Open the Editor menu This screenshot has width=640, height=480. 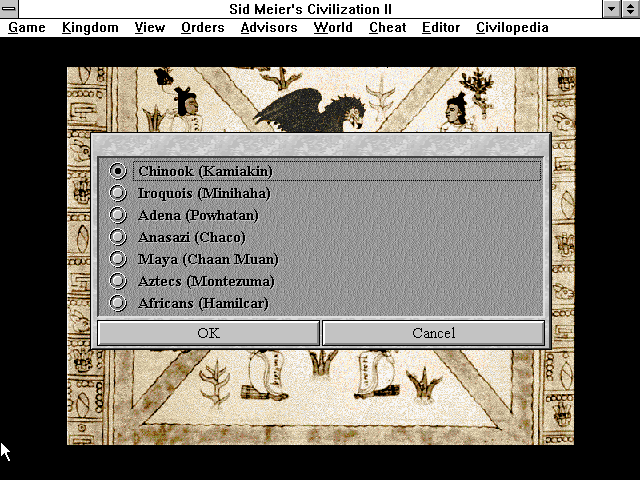(x=441, y=28)
